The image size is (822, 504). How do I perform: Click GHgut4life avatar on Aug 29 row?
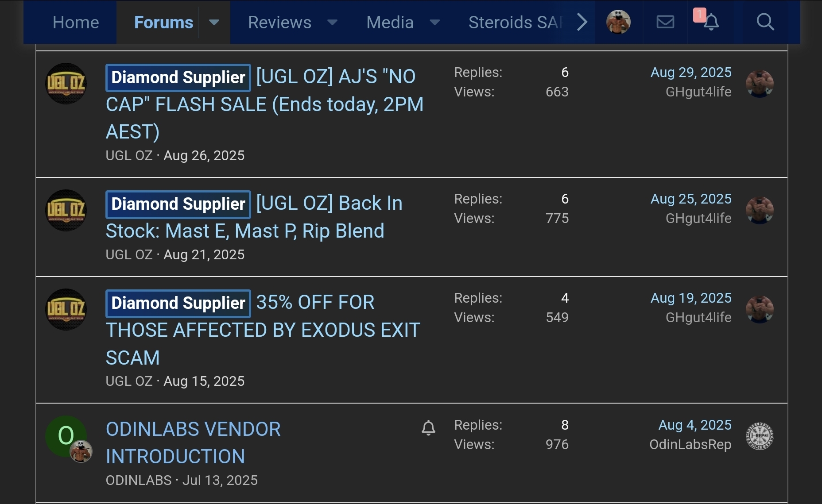760,84
